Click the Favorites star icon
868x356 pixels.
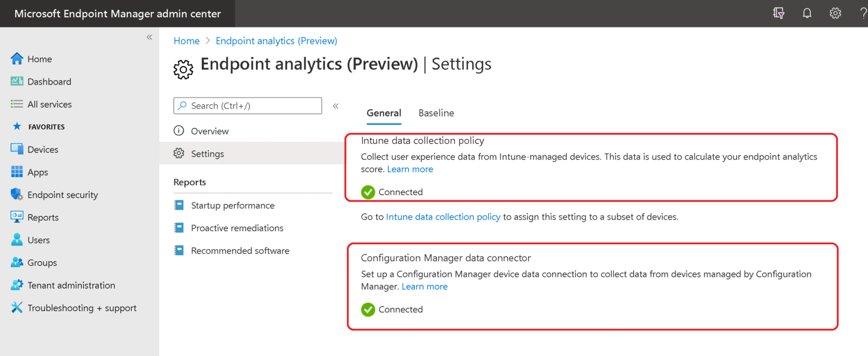pos(17,126)
